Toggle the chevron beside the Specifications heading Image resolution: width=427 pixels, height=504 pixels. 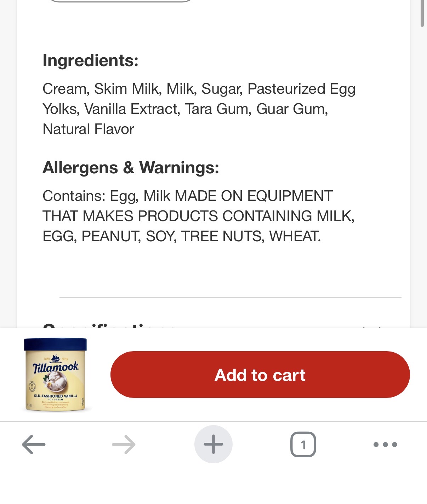(x=372, y=326)
